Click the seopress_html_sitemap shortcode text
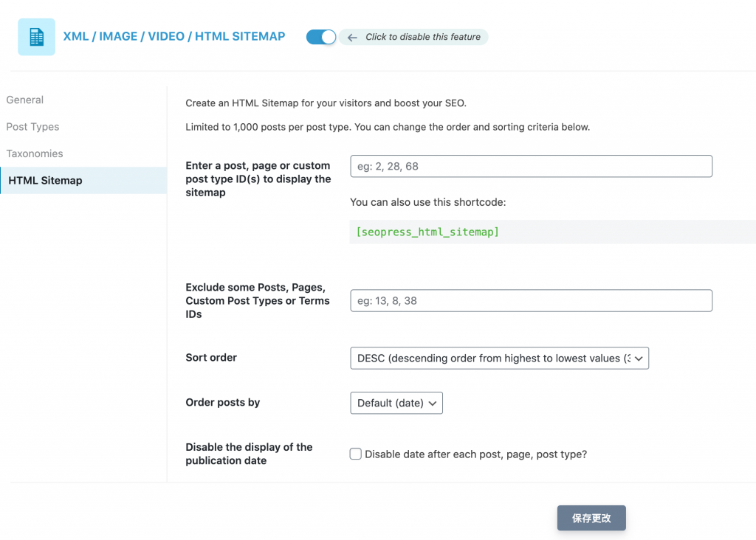 tap(427, 232)
